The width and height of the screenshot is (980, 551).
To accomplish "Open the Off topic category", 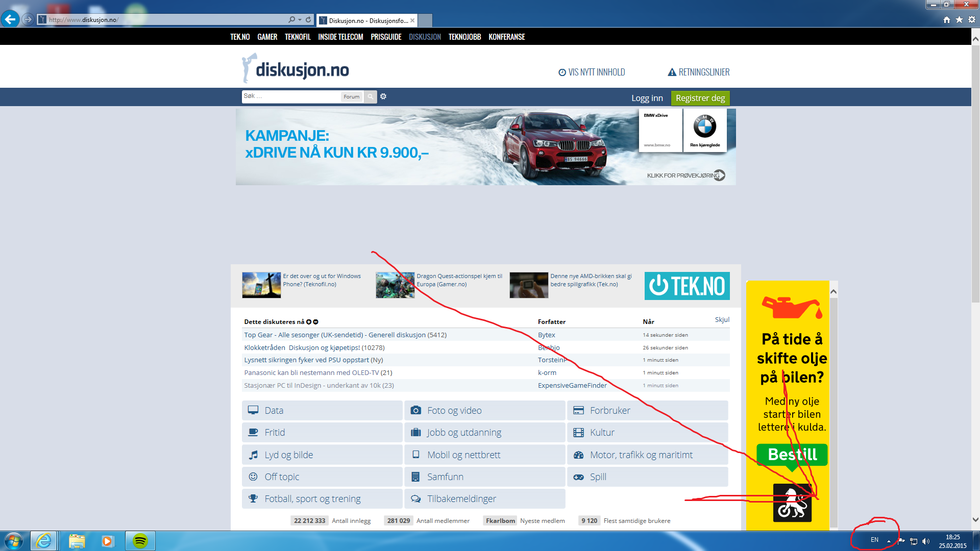I will (x=322, y=477).
